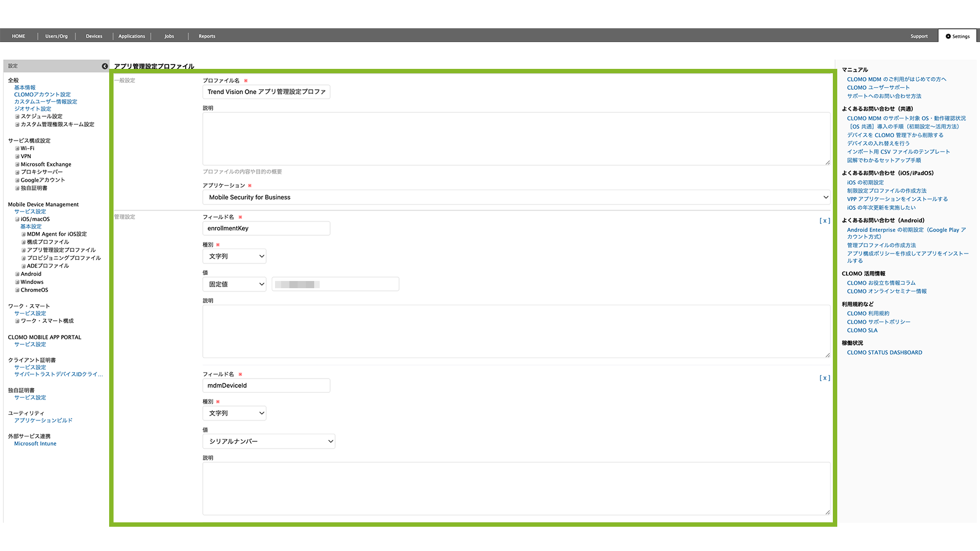Collapse the iOS/macOS tree node
The width and height of the screenshot is (980, 551).
17,219
